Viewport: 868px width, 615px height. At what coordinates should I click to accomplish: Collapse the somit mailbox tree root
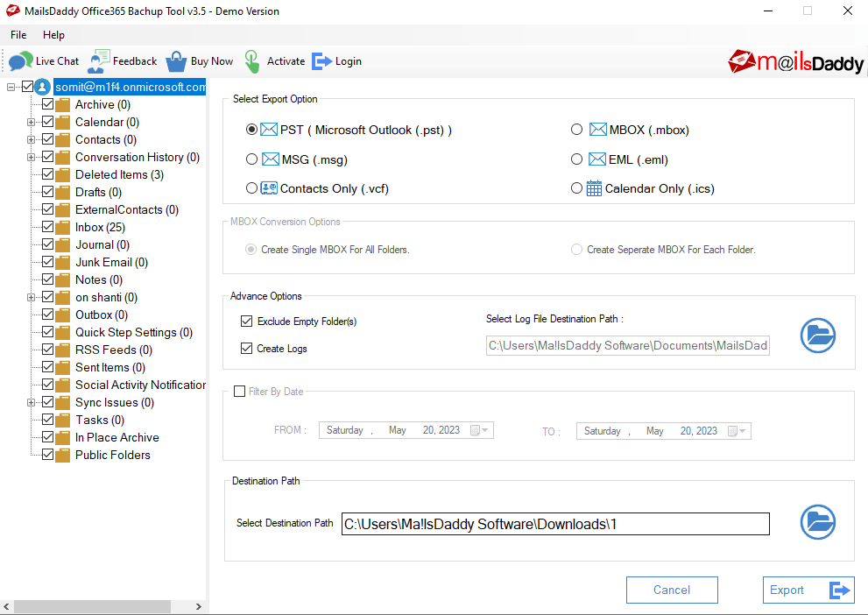click(x=11, y=87)
